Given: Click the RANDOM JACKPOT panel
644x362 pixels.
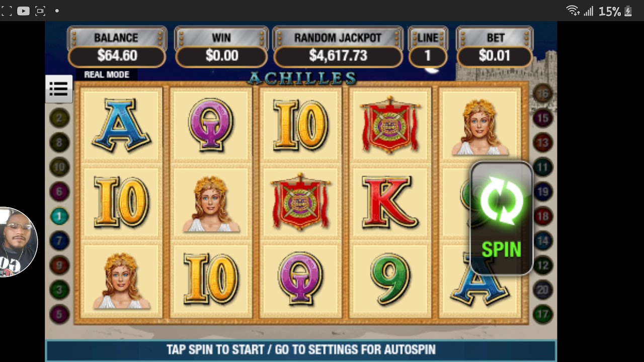Looking at the screenshot, I should point(338,47).
